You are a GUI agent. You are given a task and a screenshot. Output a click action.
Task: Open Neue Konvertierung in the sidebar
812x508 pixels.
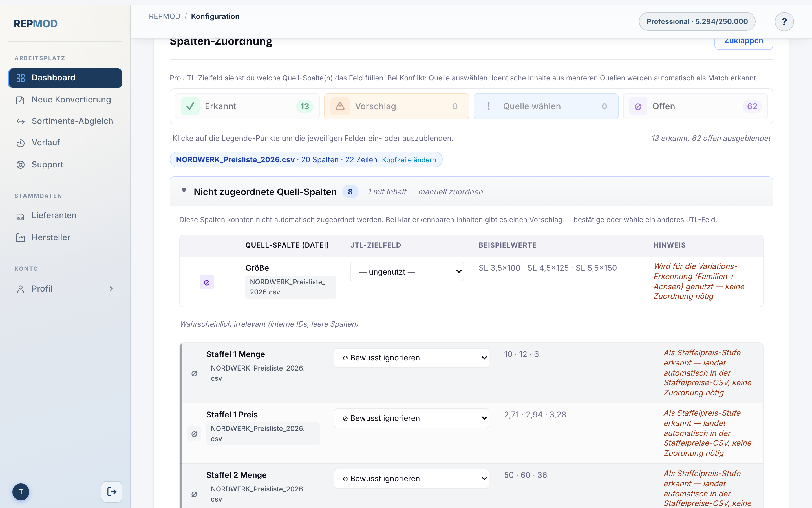tap(65, 100)
